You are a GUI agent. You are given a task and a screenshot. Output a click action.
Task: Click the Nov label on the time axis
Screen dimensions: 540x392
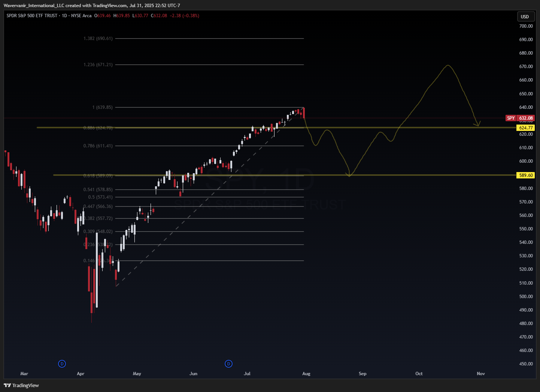481,374
